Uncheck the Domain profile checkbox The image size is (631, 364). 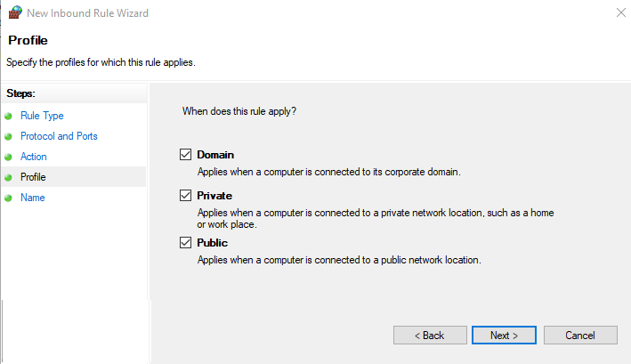point(185,155)
